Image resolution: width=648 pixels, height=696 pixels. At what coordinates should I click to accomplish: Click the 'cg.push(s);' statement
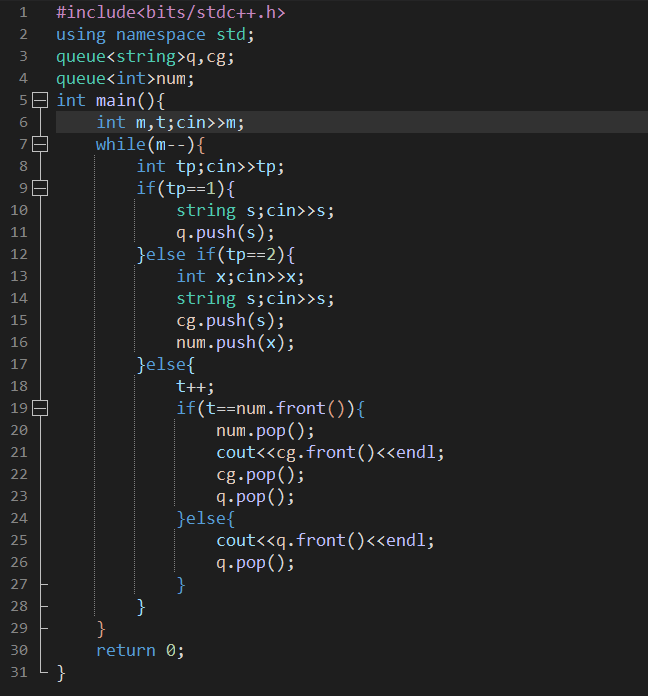coord(230,320)
